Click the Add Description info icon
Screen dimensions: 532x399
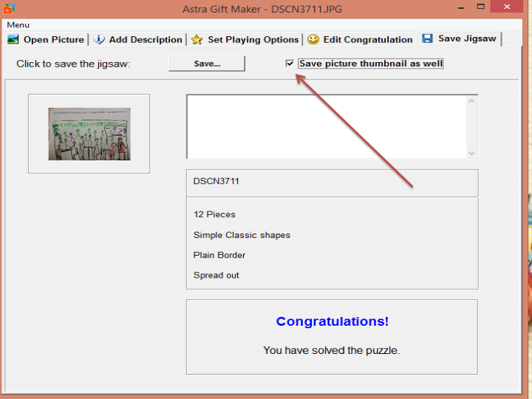[99, 39]
